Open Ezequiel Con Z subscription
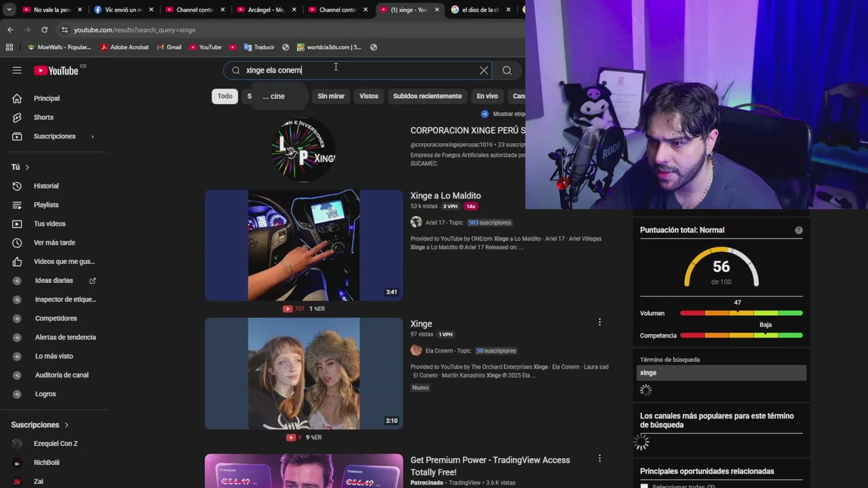The image size is (868, 488). coord(54,444)
